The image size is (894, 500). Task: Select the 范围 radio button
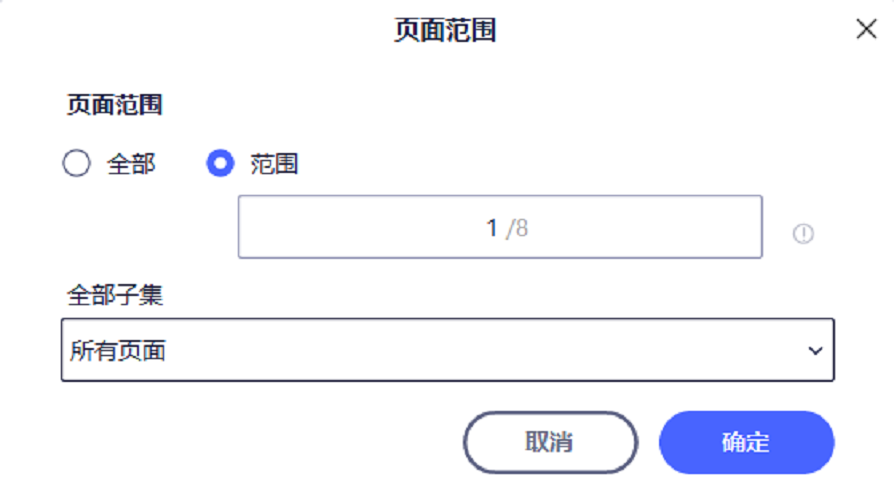click(220, 163)
